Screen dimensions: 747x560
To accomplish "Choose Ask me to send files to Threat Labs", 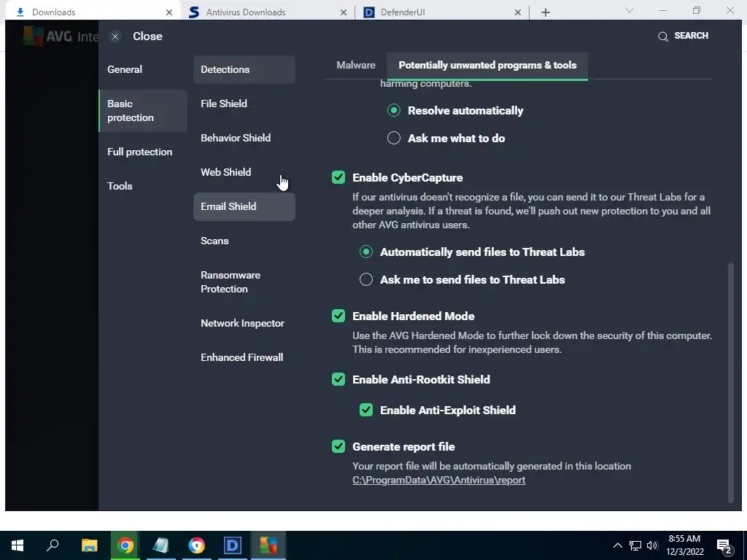I will coord(366,279).
